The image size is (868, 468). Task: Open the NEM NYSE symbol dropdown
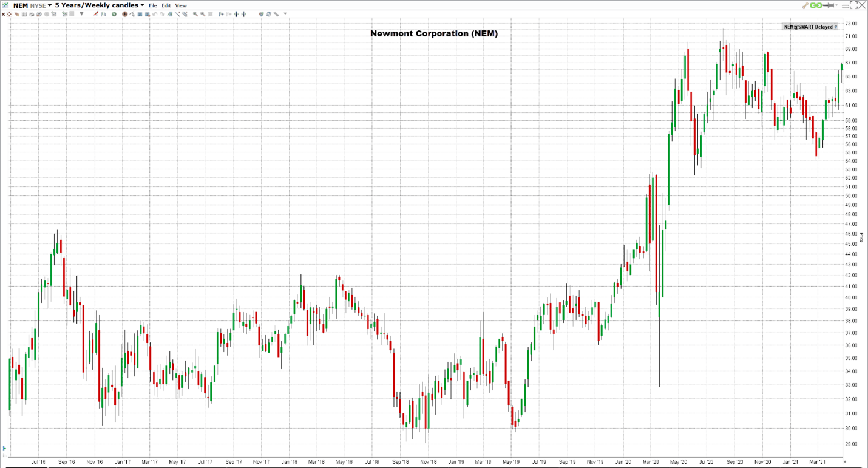(32, 5)
